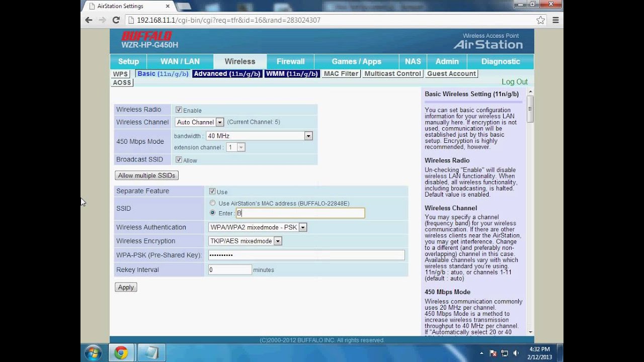Viewport: 644px width, 362px height.
Task: Click Allow multiple SSIDs button
Action: [146, 175]
